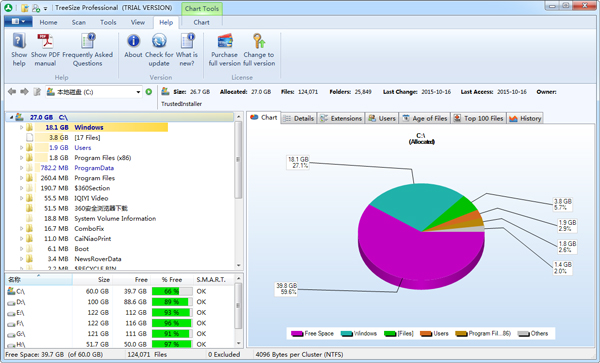Select the D:\ drive row
600x363 pixels.
tap(119, 302)
